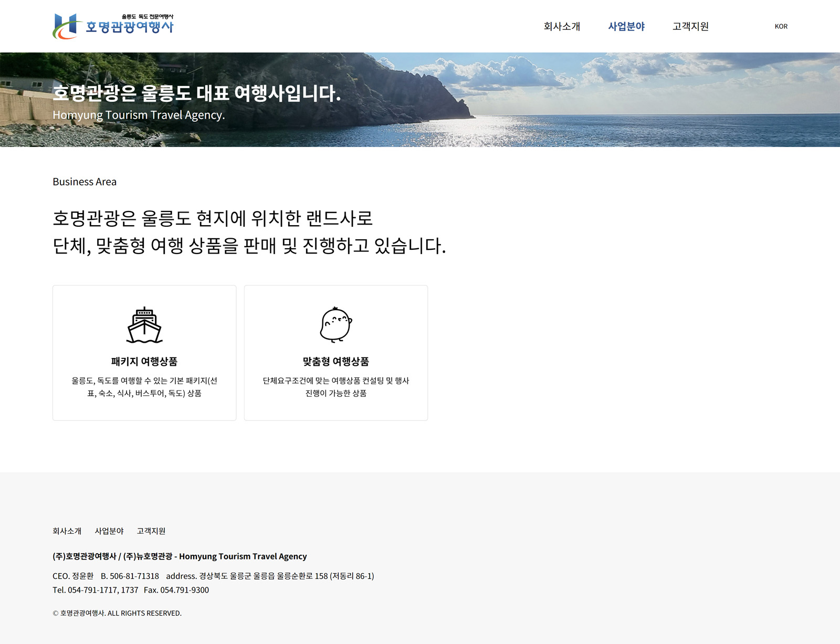
Task: Click the Business Area section label
Action: pyautogui.click(x=85, y=182)
